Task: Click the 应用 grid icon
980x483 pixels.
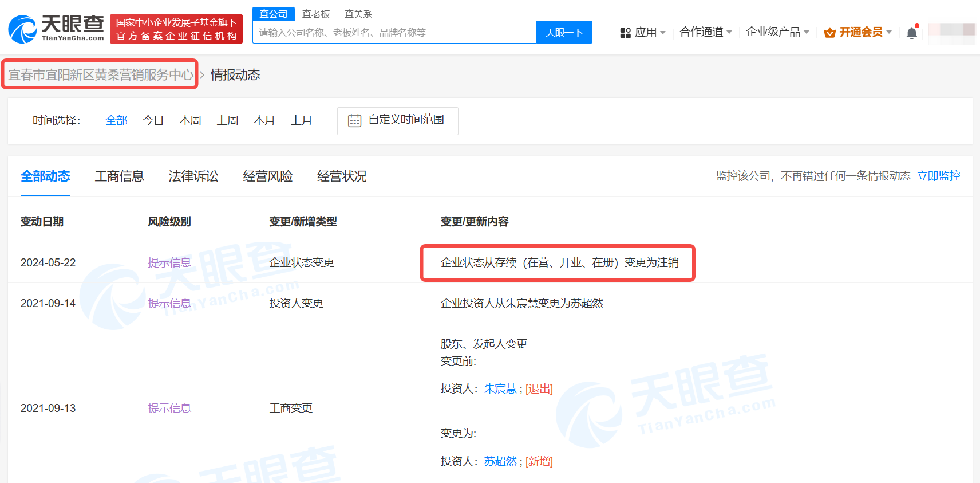Action: coord(625,33)
